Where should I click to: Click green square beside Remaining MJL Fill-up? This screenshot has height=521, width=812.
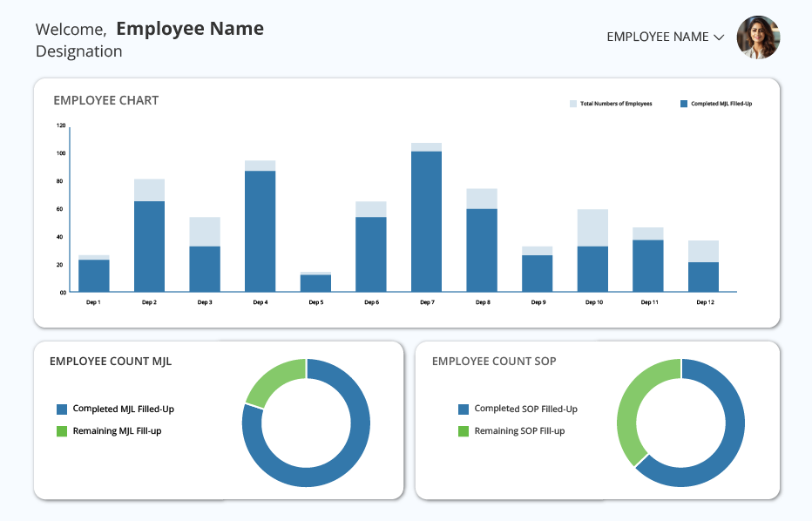(62, 431)
